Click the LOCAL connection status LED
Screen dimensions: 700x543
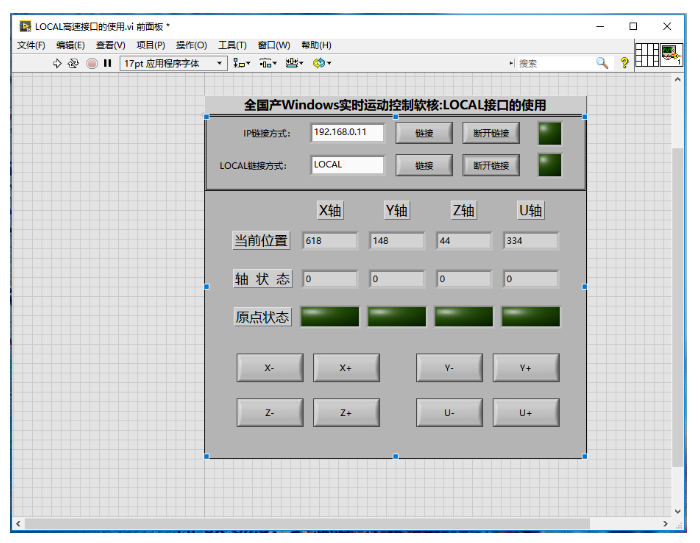550,165
